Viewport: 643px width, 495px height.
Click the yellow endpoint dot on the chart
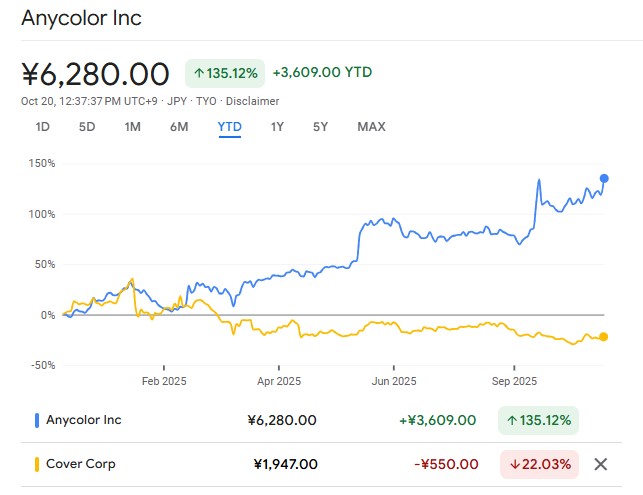pyautogui.click(x=604, y=337)
